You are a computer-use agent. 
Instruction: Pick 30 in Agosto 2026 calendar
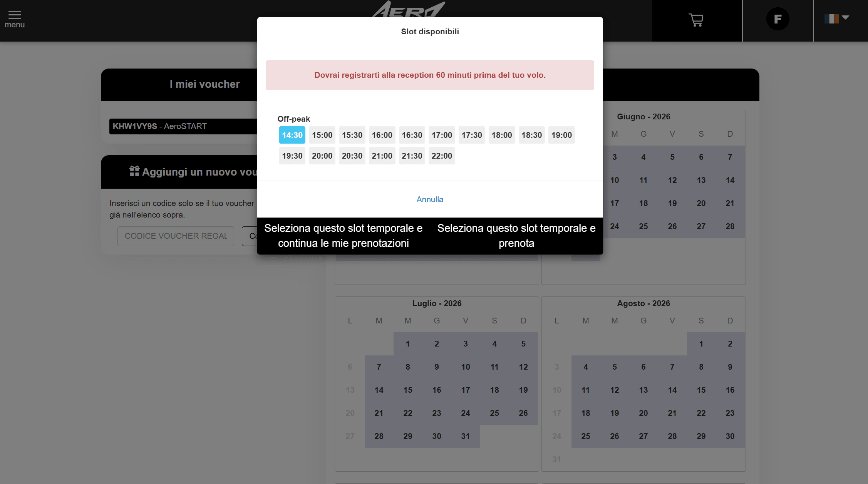pyautogui.click(x=730, y=436)
